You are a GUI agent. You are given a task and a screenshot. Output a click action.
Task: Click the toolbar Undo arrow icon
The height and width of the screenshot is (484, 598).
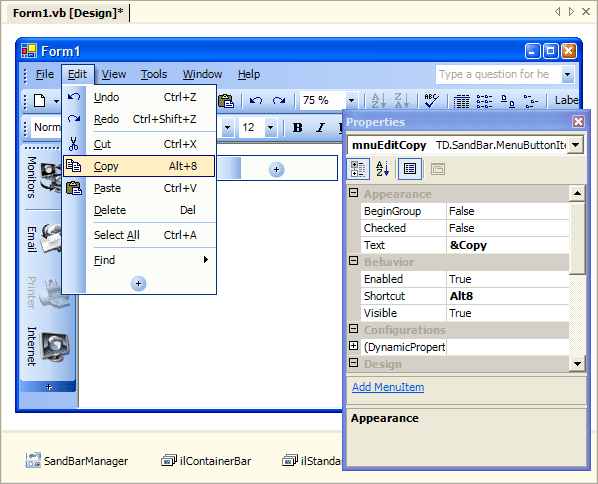[256, 101]
